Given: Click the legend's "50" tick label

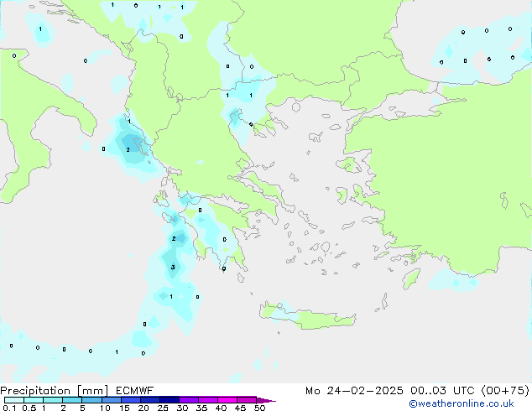Looking at the screenshot, I should point(259,408).
